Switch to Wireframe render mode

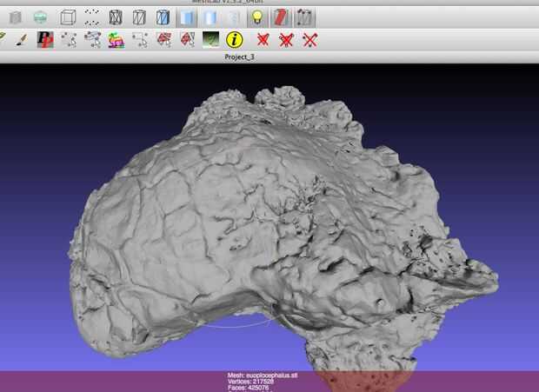point(116,17)
